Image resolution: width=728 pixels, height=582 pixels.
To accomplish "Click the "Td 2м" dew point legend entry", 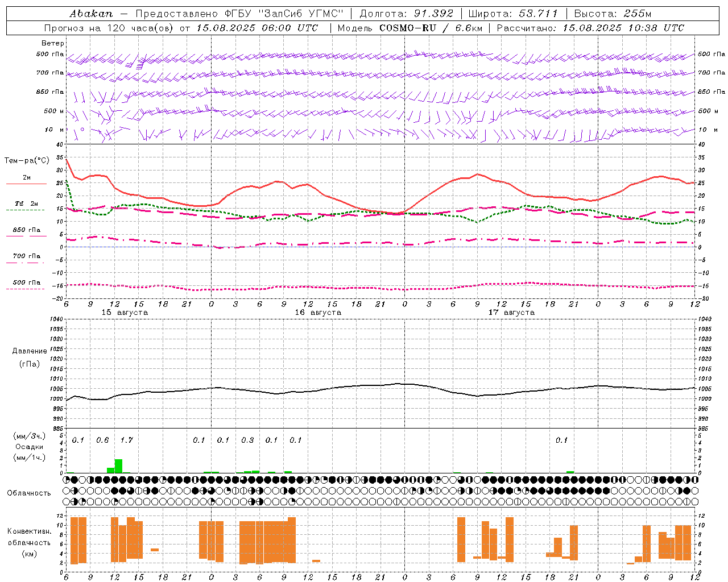I will coord(26,203).
